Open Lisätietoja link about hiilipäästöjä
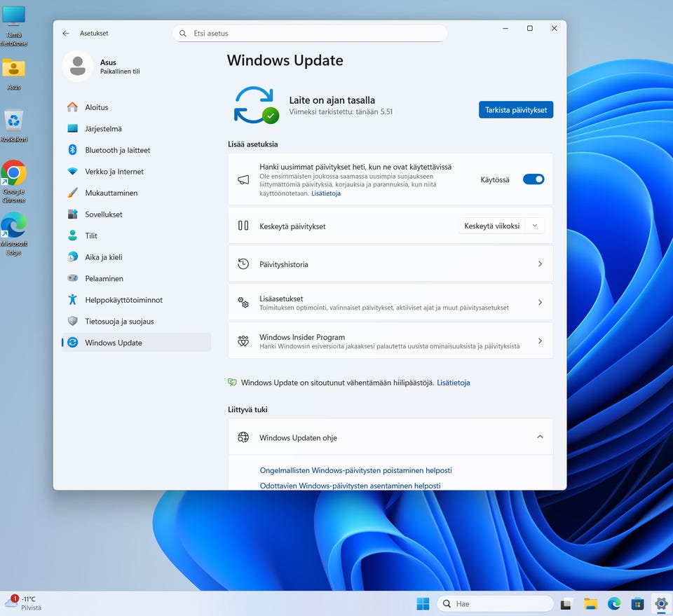 454,383
